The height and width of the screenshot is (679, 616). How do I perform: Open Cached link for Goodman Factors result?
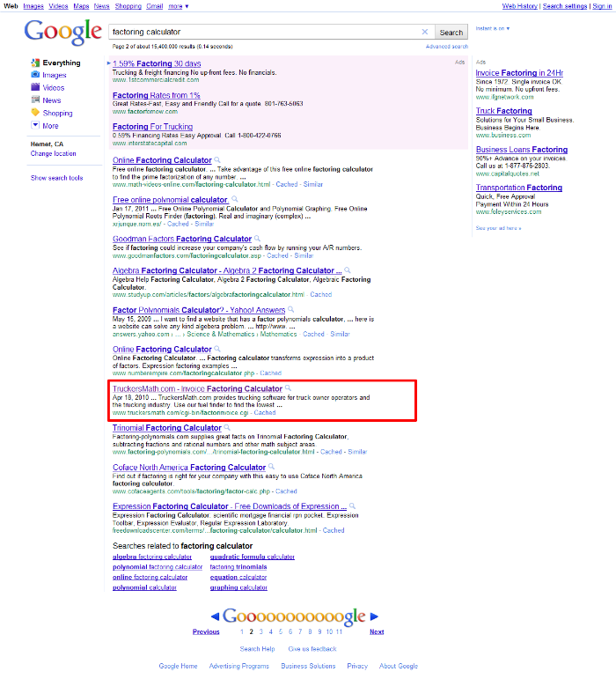277,255
